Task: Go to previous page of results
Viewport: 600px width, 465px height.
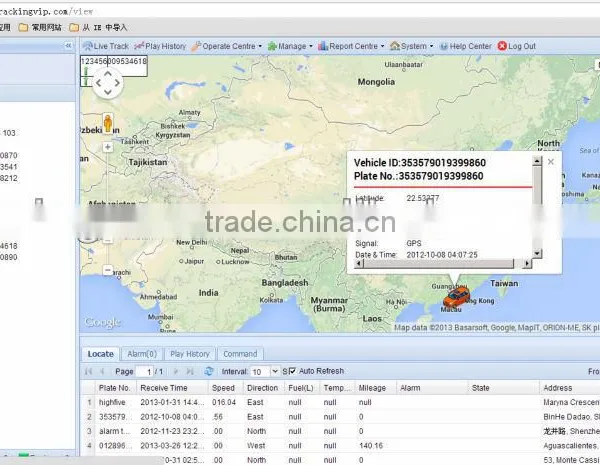Action: [x=102, y=371]
